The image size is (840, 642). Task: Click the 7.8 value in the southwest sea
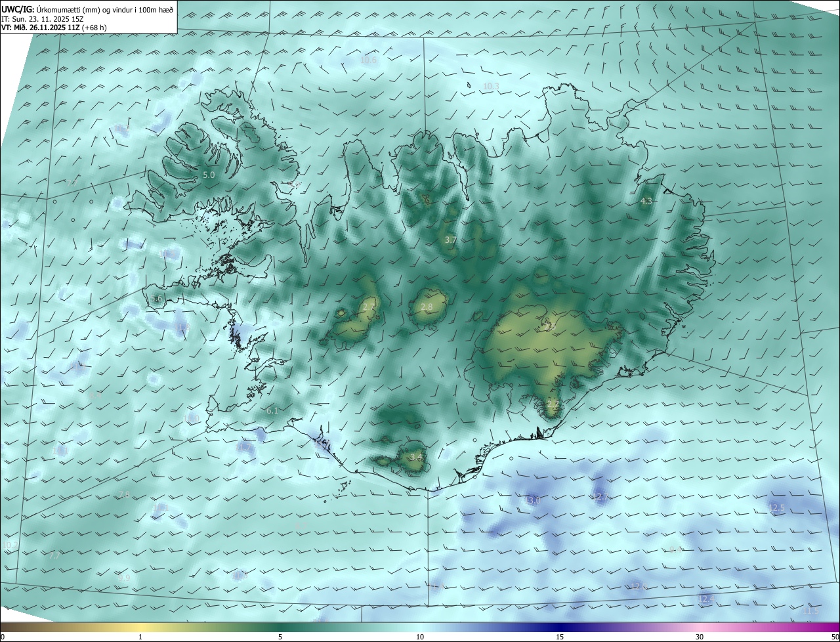tap(123, 494)
